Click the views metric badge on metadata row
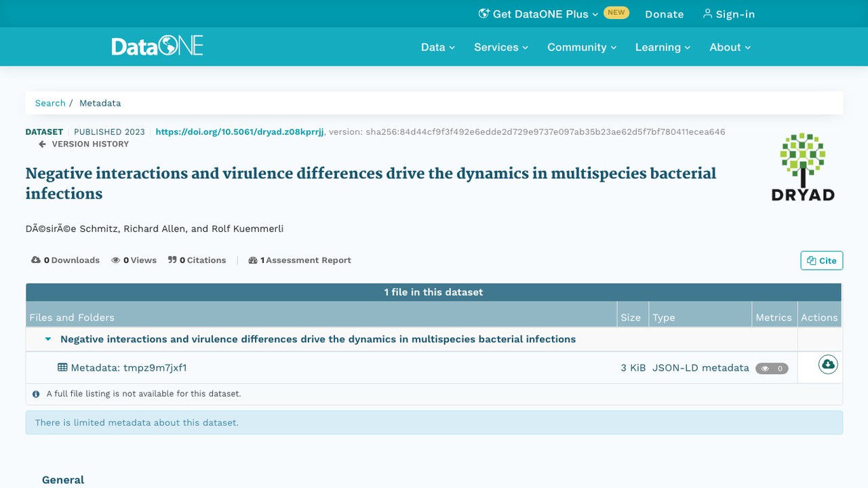This screenshot has height=488, width=868. point(772,369)
